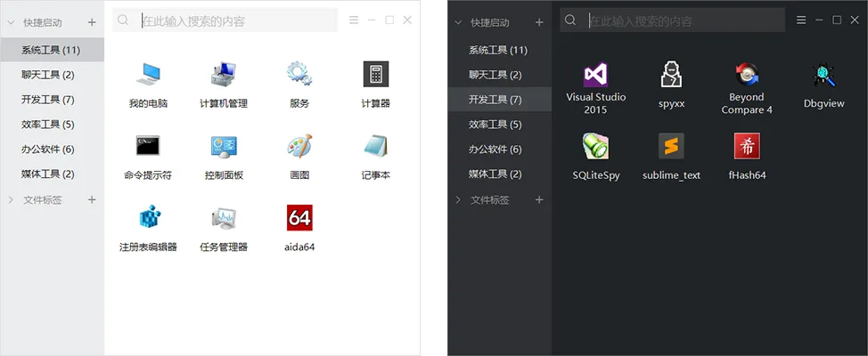Viewport: 868px width, 356px height.
Task: Collapse 快捷启动 chevron in dark window
Action: (x=458, y=22)
